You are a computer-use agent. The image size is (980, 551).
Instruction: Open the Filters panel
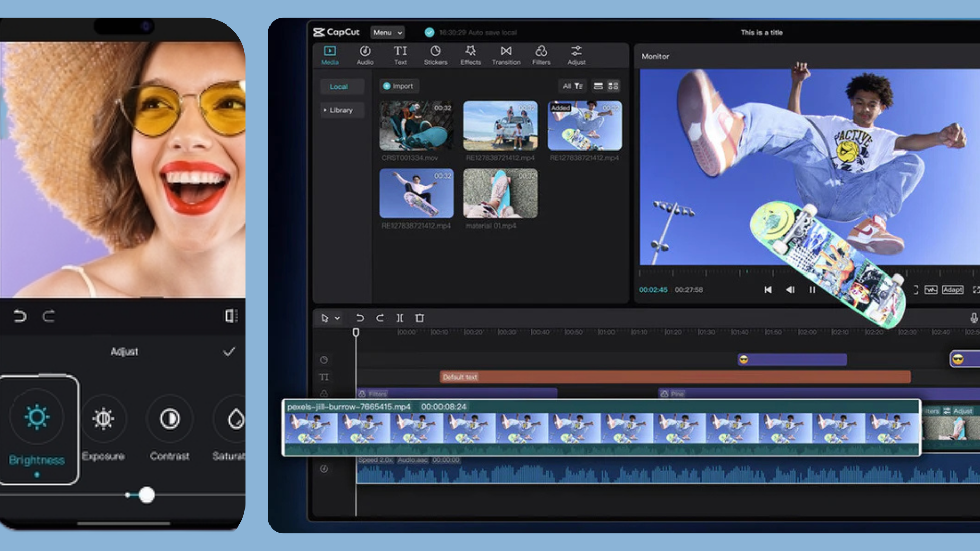(x=541, y=55)
